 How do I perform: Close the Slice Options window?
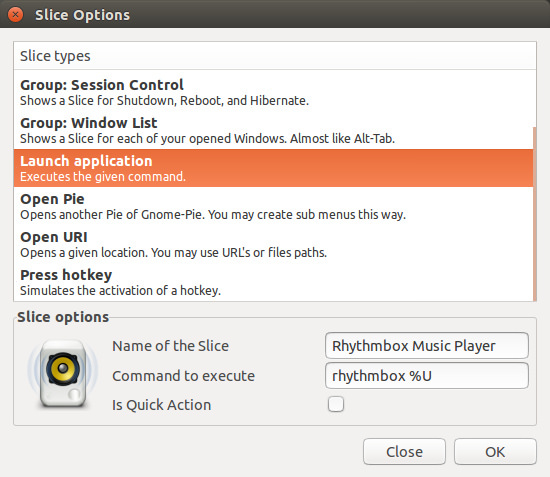pos(15,15)
